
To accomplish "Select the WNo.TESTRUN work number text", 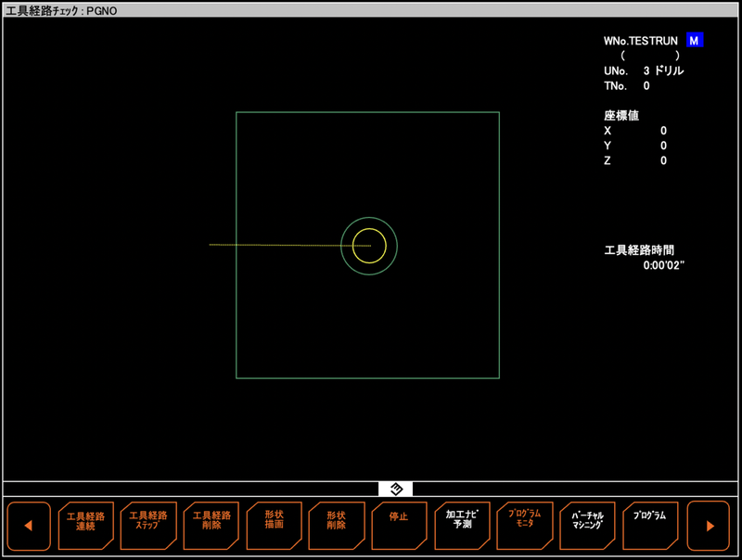I will (x=640, y=41).
